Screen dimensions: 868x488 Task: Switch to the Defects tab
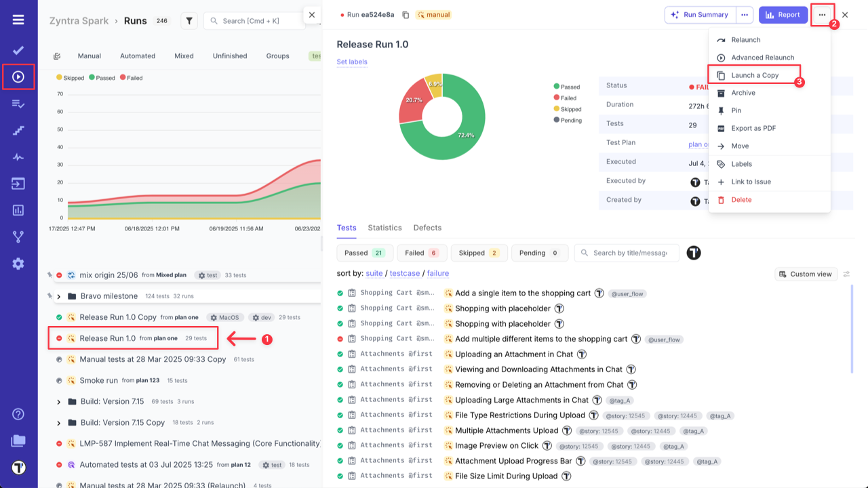[x=427, y=228]
